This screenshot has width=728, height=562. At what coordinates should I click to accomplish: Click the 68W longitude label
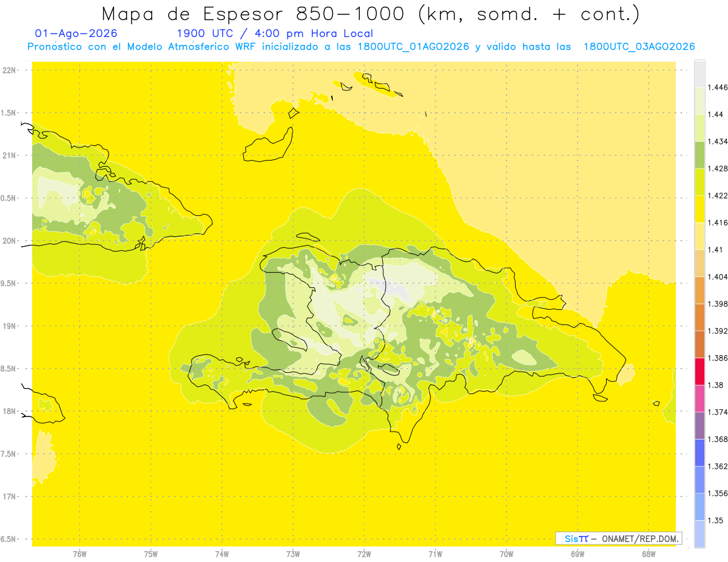tap(649, 554)
